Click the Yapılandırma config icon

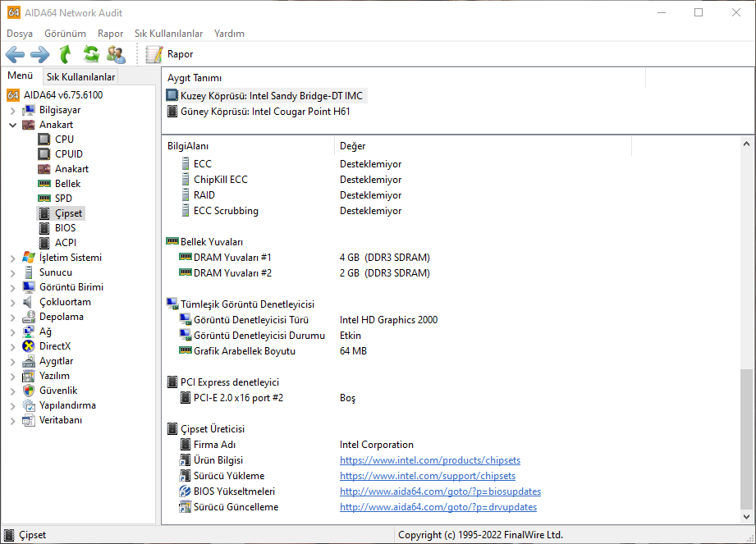(x=29, y=405)
